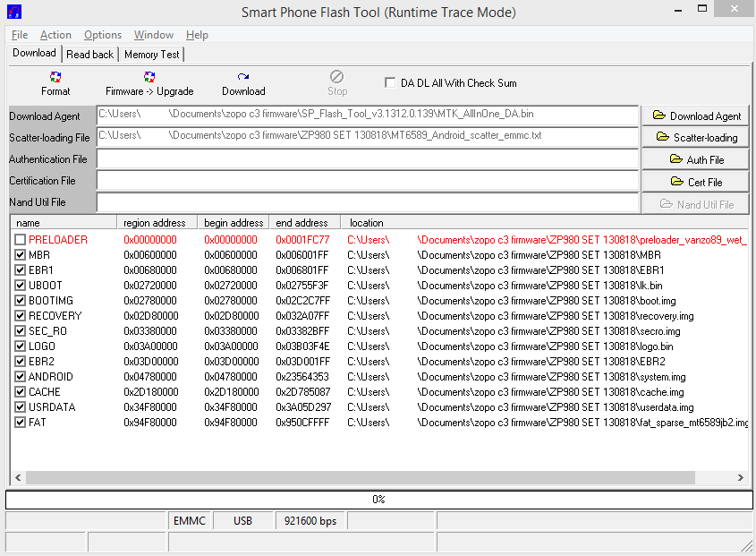Image resolution: width=756 pixels, height=556 pixels.
Task: Select the ANDROID partition name
Action: tap(51, 376)
